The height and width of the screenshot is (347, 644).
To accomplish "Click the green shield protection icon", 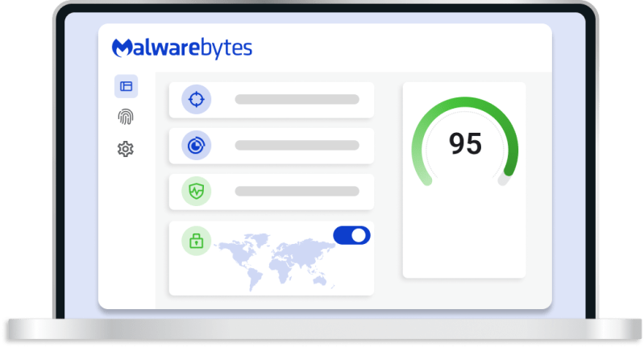I will tap(197, 191).
